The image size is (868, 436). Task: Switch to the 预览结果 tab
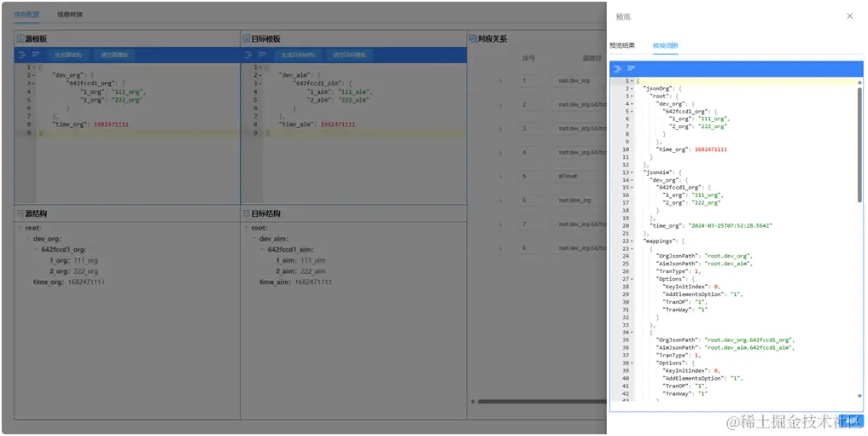(622, 45)
